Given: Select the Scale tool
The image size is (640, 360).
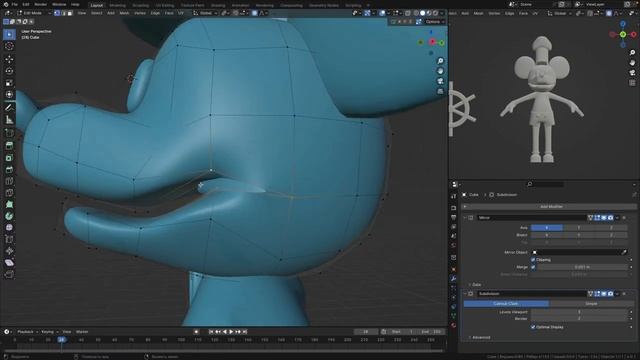Looking at the screenshot, I should 9,83.
